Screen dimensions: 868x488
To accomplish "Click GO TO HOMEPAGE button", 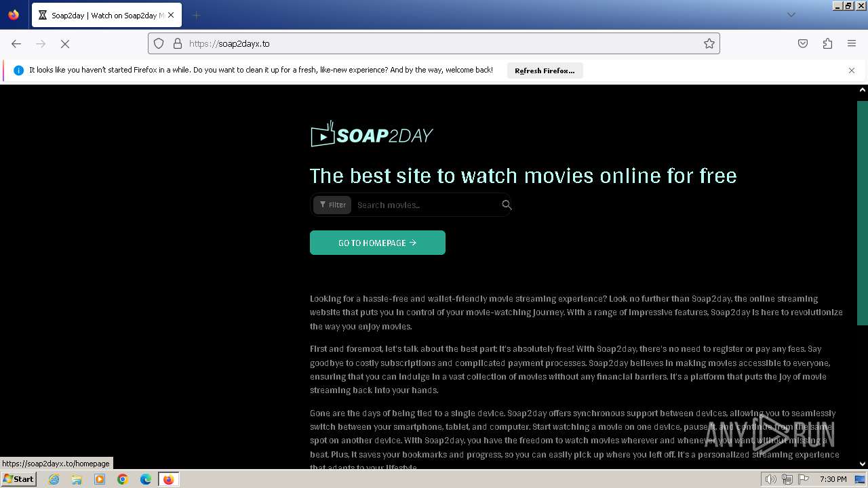I will (378, 243).
